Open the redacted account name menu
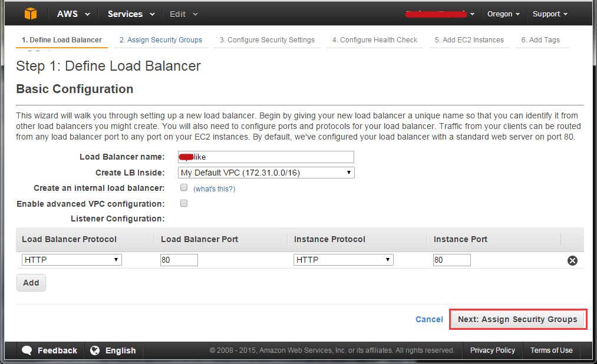The image size is (597, 364). click(440, 14)
